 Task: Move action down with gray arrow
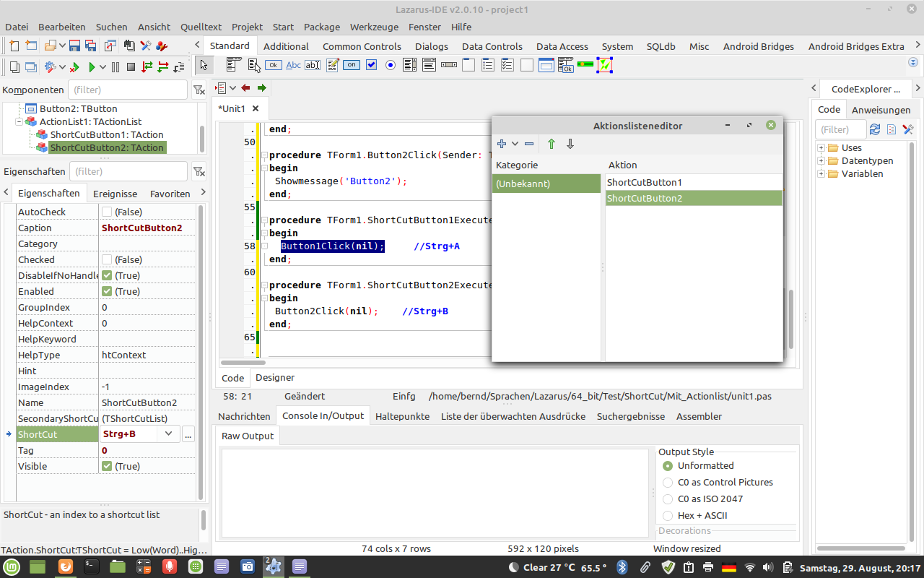(570, 144)
